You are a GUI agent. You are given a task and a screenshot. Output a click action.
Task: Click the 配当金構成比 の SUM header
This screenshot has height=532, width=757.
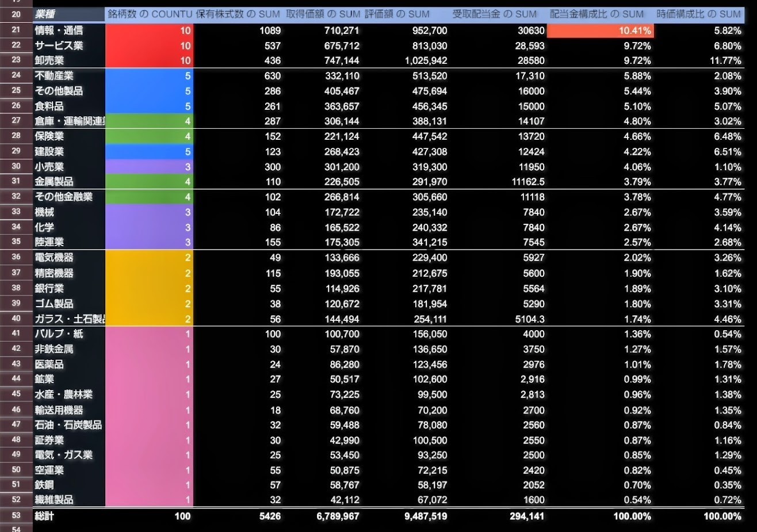[x=597, y=14]
